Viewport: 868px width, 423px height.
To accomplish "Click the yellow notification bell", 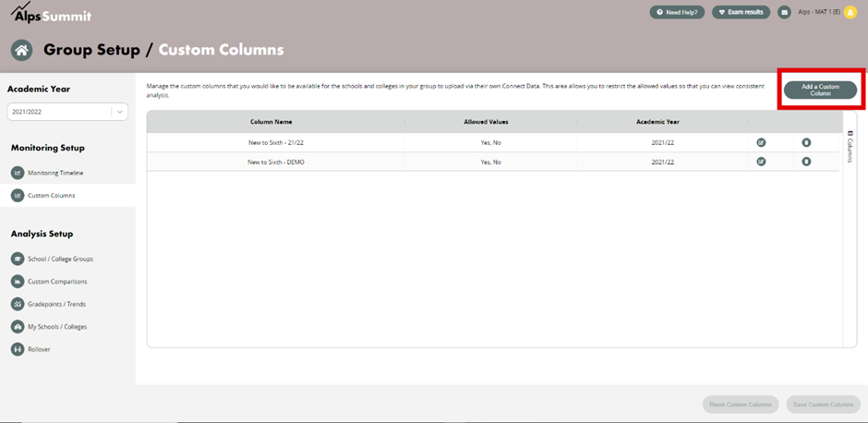I will [x=850, y=13].
